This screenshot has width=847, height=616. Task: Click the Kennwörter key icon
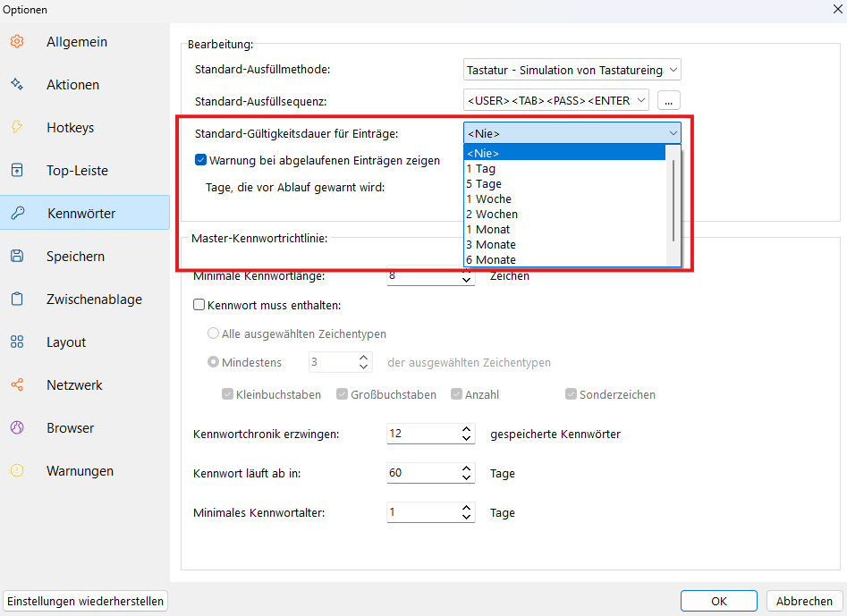(x=17, y=214)
